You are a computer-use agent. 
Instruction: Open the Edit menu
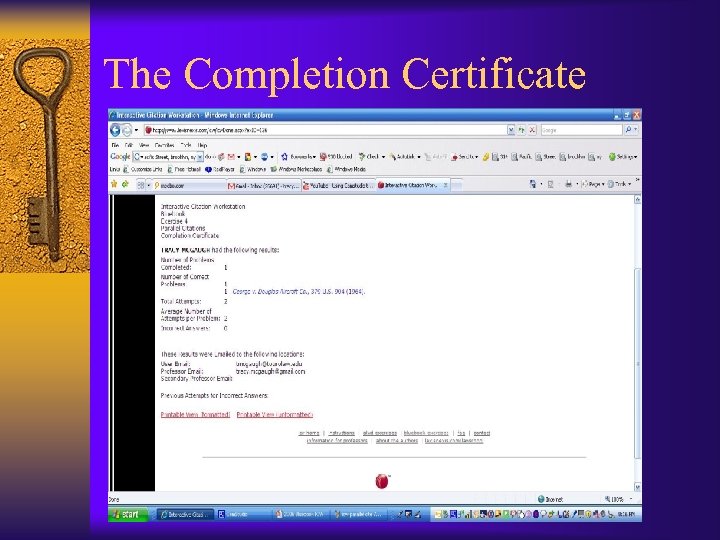[x=129, y=145]
